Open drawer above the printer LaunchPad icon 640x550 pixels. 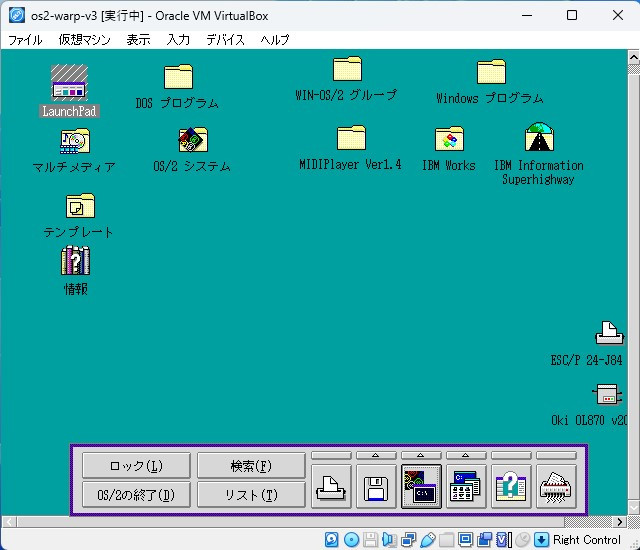pyautogui.click(x=331, y=455)
